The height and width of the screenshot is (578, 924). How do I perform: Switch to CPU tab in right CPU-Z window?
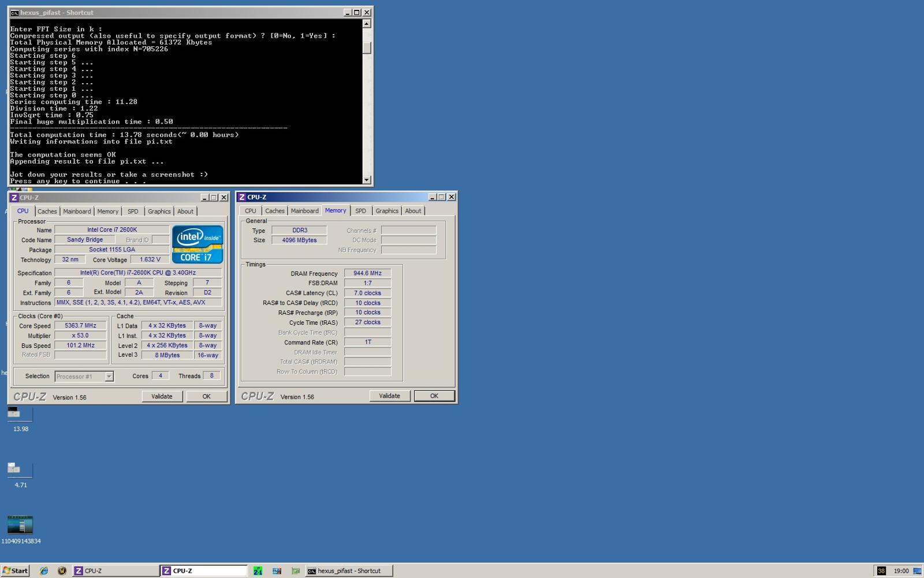coord(250,211)
